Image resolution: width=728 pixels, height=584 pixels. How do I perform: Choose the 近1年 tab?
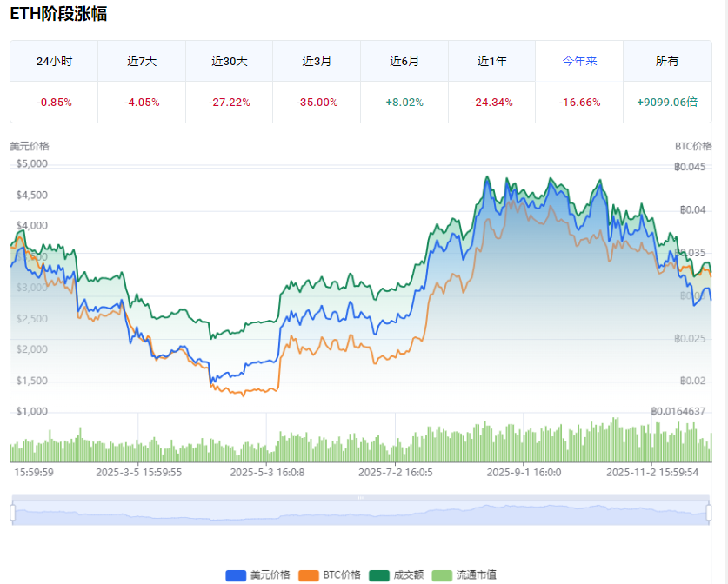(x=492, y=61)
